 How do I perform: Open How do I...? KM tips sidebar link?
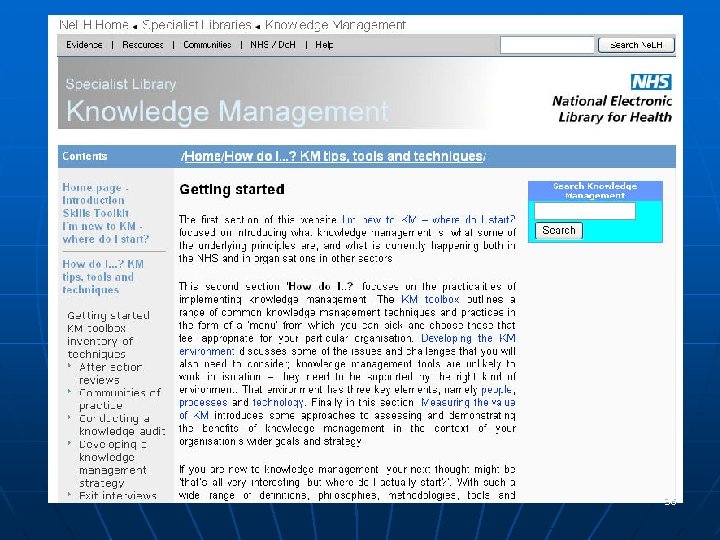tap(103, 277)
